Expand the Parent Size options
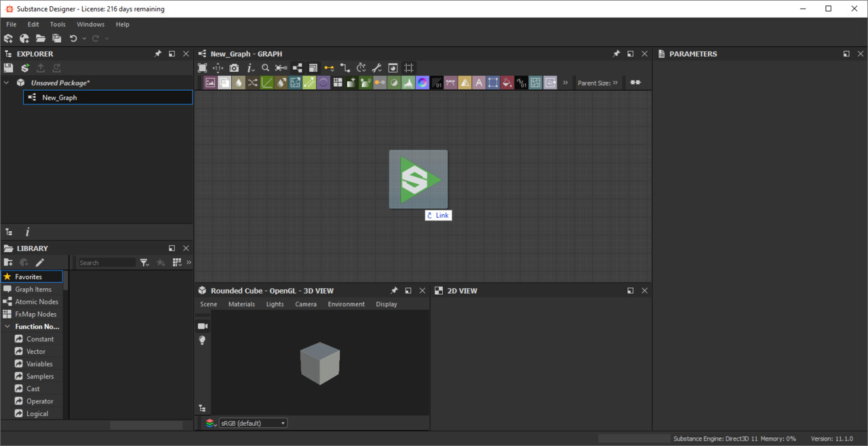This screenshot has height=446, width=868. pos(616,83)
